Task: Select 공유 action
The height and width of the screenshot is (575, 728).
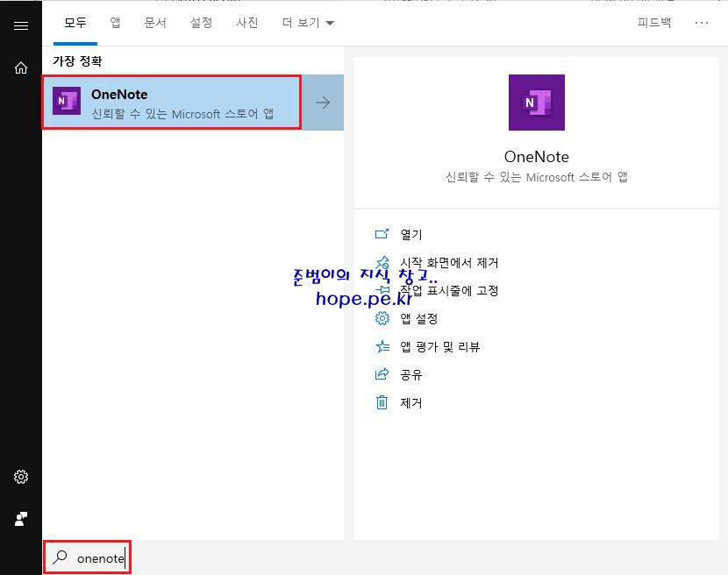Action: [x=411, y=374]
